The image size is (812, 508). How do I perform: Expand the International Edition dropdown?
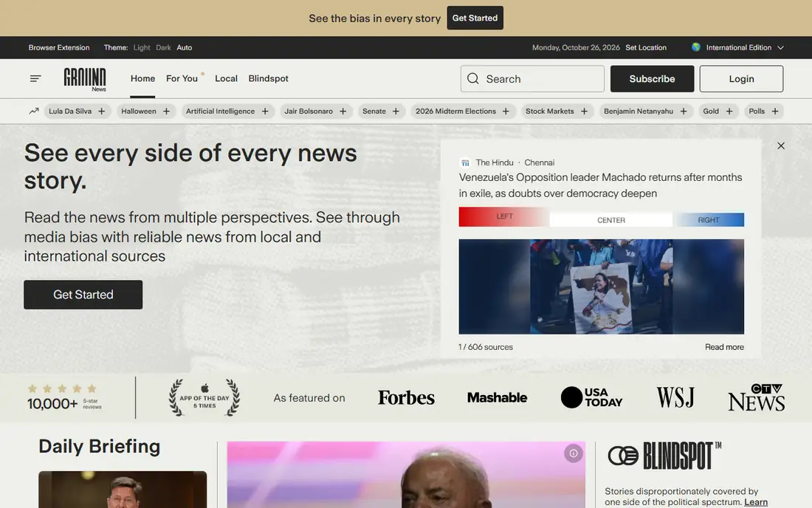coord(738,48)
